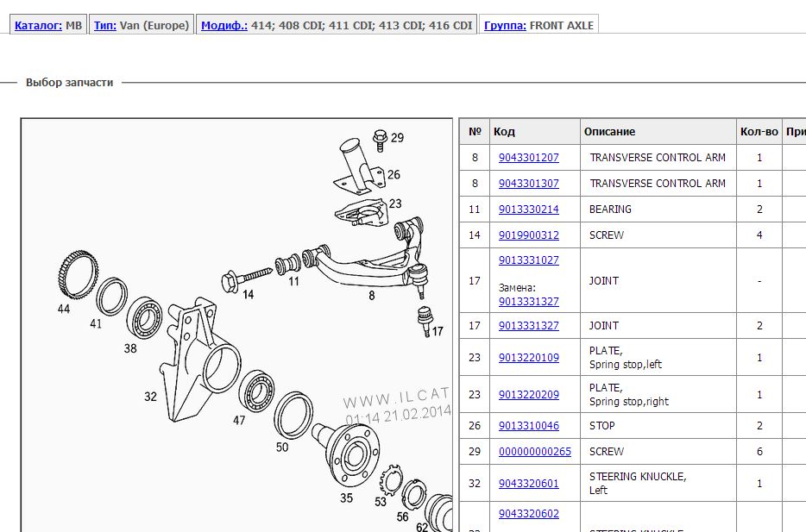Click the Описание column header
The width and height of the screenshot is (806, 532).
click(x=609, y=132)
